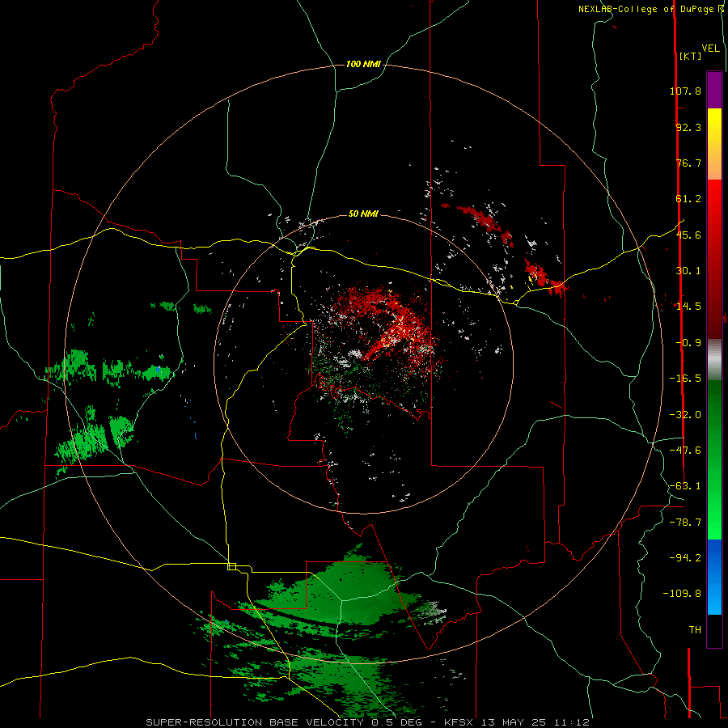Screen dimensions: 728x728
Task: Select the 61.2 value on velocity scale
Action: click(x=688, y=199)
